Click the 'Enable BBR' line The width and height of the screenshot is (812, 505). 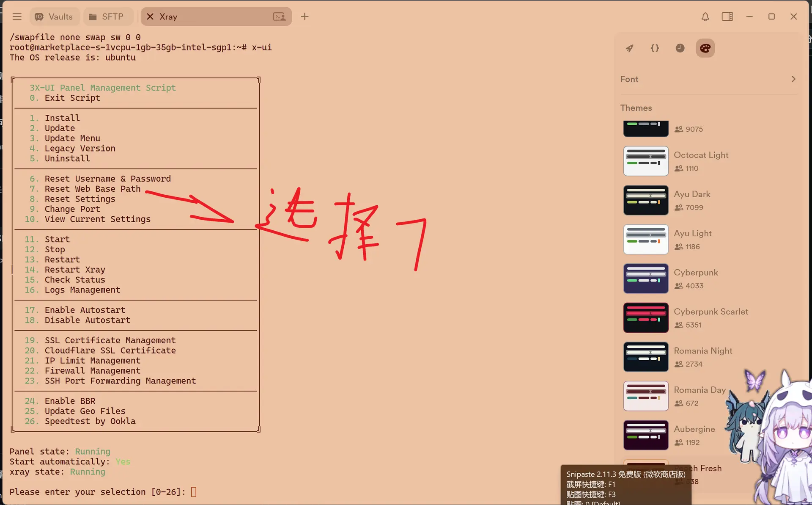pyautogui.click(x=60, y=401)
